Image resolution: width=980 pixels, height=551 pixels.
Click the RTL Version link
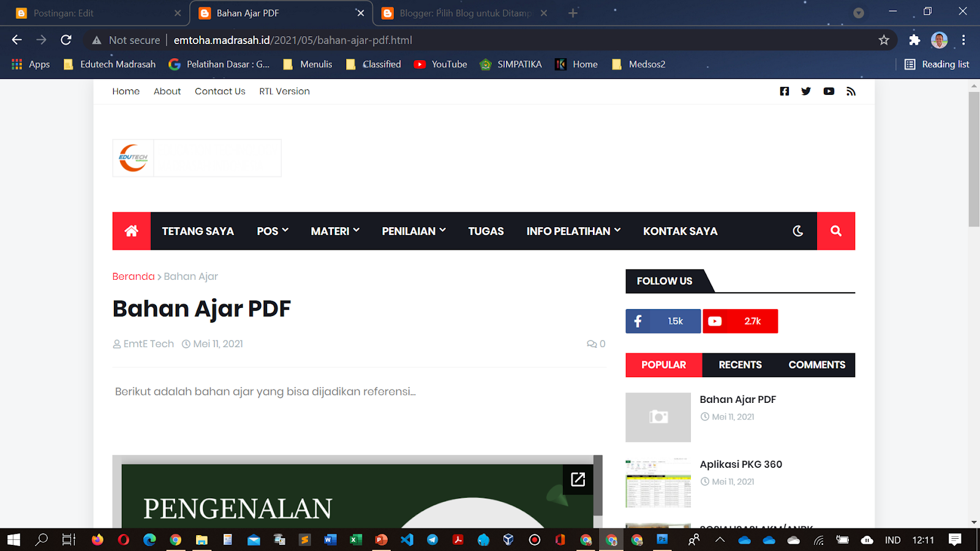284,91
